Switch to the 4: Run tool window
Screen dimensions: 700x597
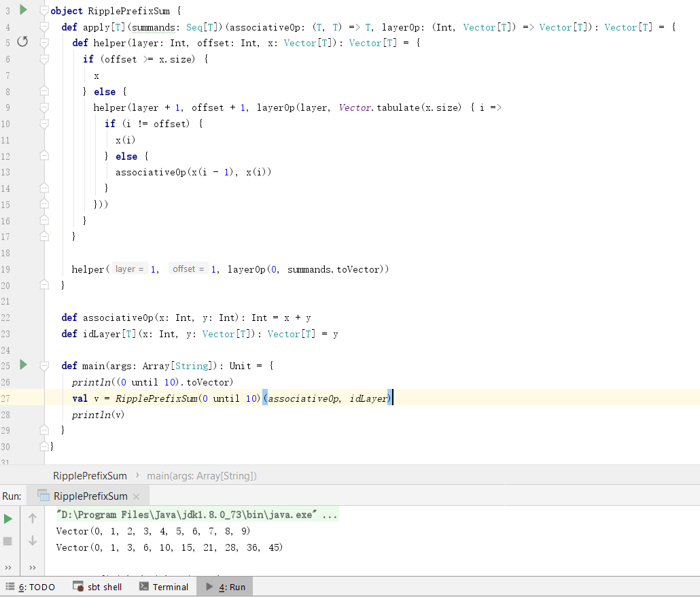[224, 587]
